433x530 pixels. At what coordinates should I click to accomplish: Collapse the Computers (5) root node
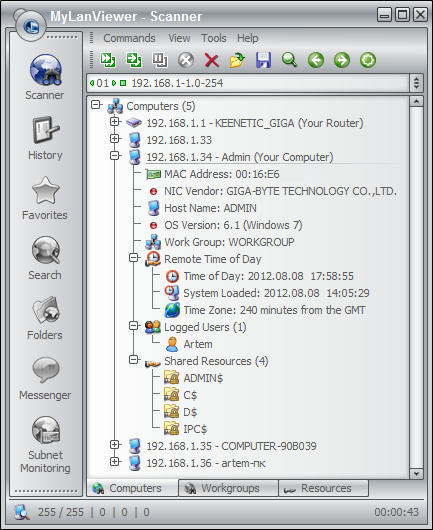click(x=96, y=105)
